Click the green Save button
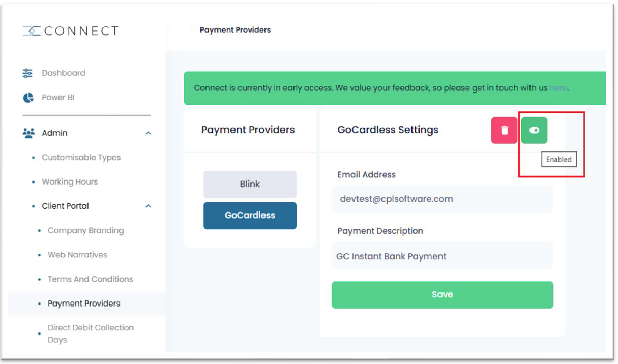 442,294
